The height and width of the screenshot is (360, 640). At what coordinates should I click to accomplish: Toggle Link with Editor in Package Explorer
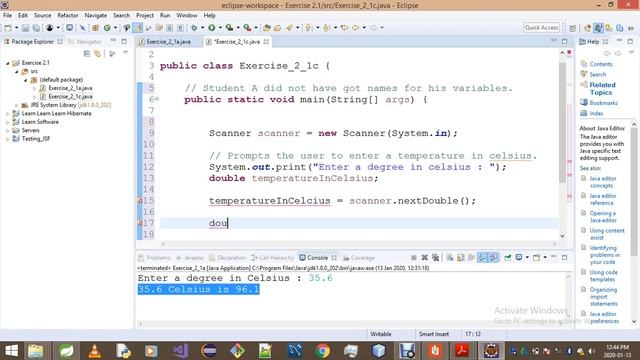[98, 53]
